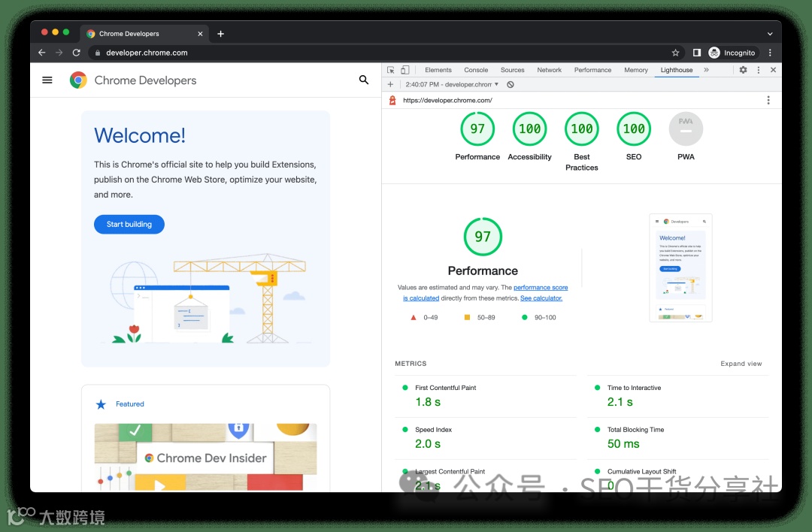812x532 pixels.
Task: Open Lighthouse report tools menu
Action: [x=768, y=100]
